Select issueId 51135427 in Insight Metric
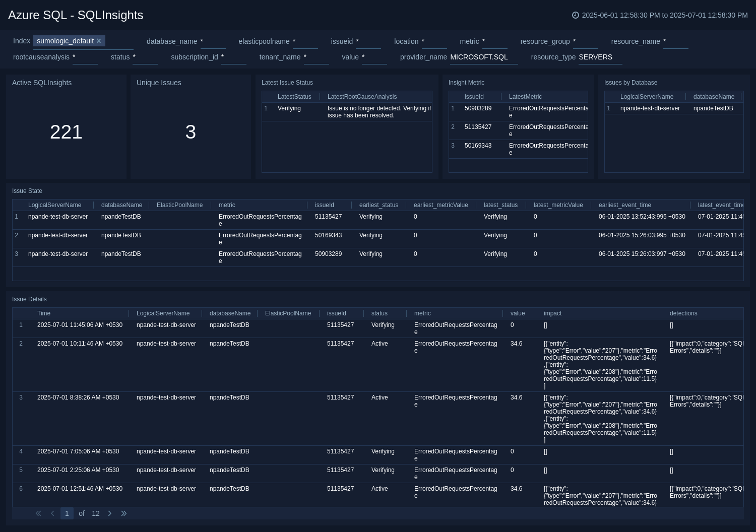The image size is (756, 532). (478, 127)
